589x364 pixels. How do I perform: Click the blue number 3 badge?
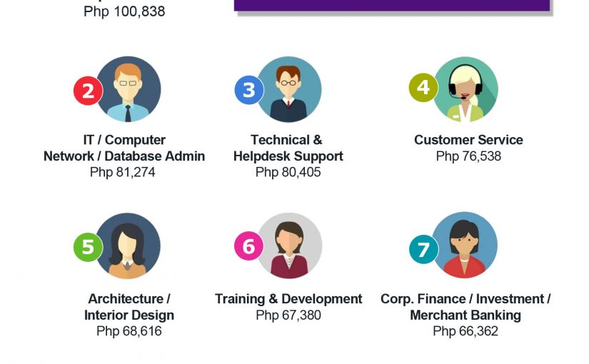point(249,90)
